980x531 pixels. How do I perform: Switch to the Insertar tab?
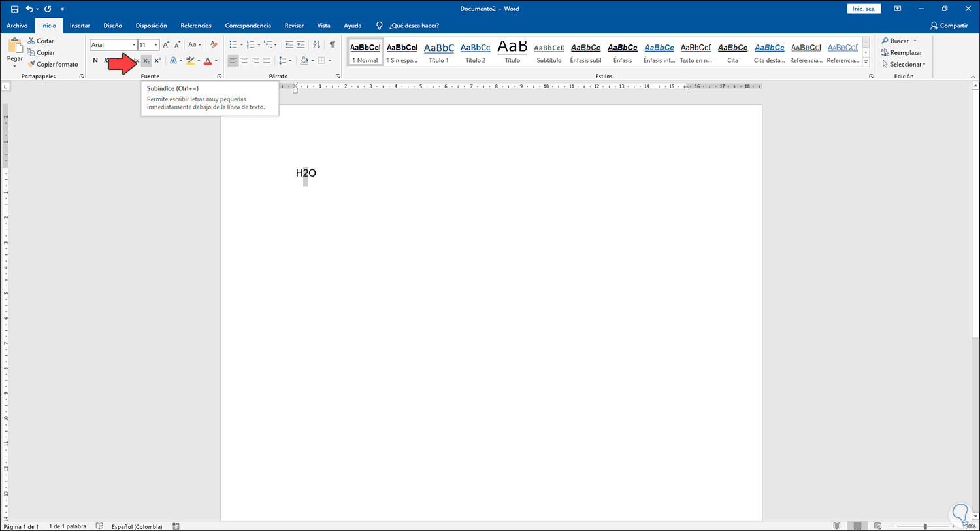(x=80, y=26)
